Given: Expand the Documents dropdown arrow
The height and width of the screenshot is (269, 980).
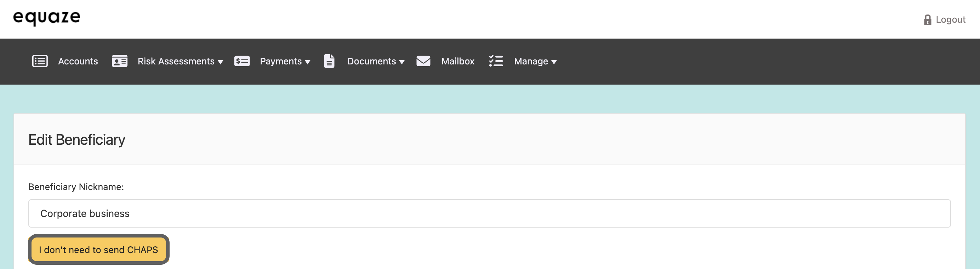Looking at the screenshot, I should click(x=402, y=62).
